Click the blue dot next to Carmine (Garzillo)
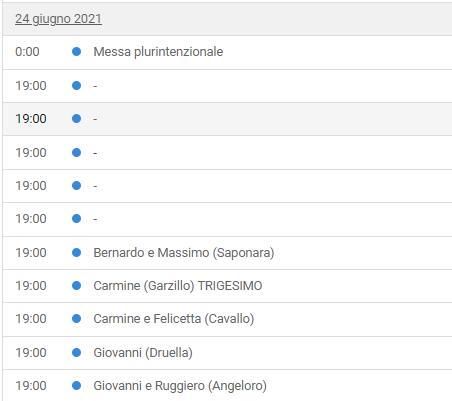 pos(76,286)
